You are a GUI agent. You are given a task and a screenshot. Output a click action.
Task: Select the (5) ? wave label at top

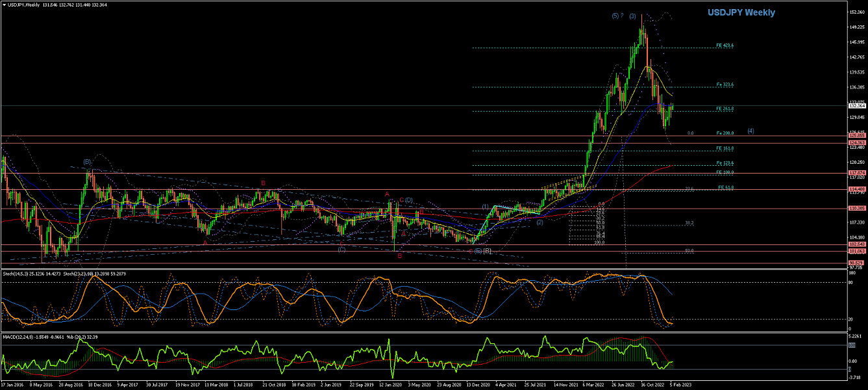617,16
